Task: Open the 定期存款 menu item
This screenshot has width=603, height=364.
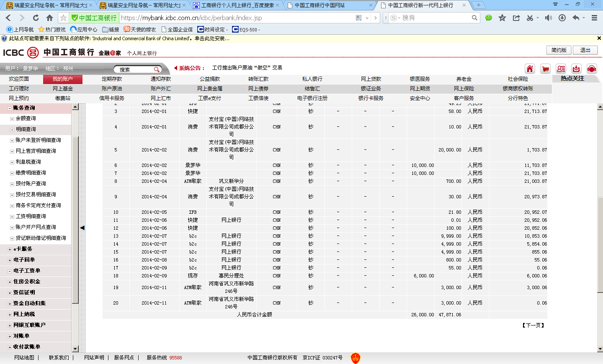Action: (112, 79)
